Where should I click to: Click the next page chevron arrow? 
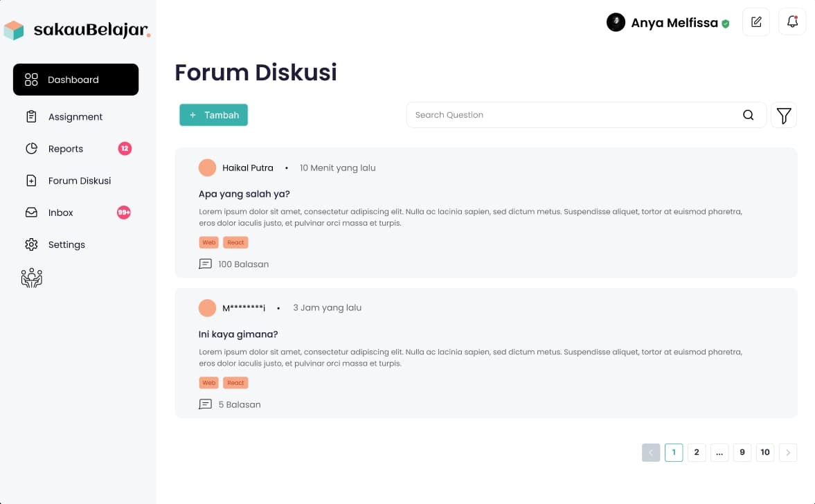click(x=787, y=452)
